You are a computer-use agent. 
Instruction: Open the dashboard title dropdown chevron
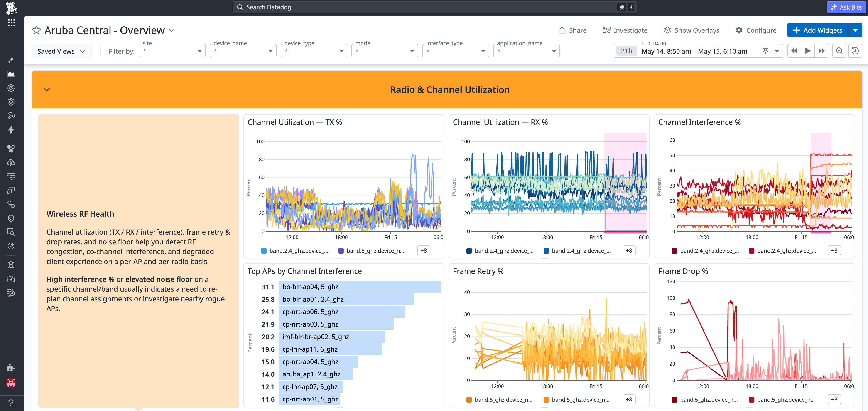(172, 30)
